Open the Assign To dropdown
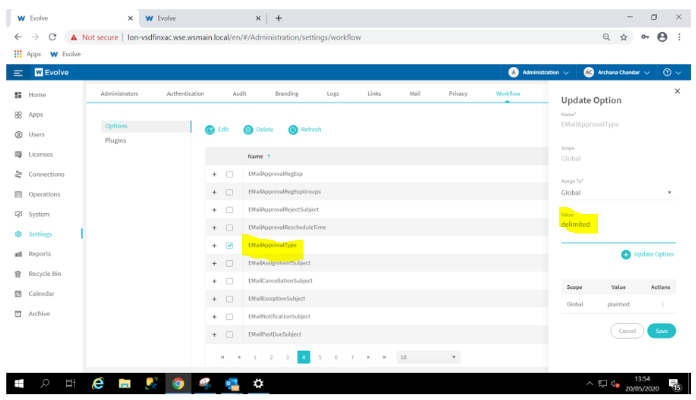The width and height of the screenshot is (696, 400). (616, 192)
